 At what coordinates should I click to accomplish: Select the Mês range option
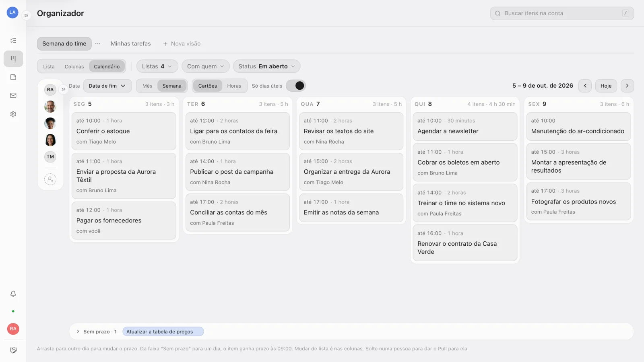pyautogui.click(x=147, y=86)
